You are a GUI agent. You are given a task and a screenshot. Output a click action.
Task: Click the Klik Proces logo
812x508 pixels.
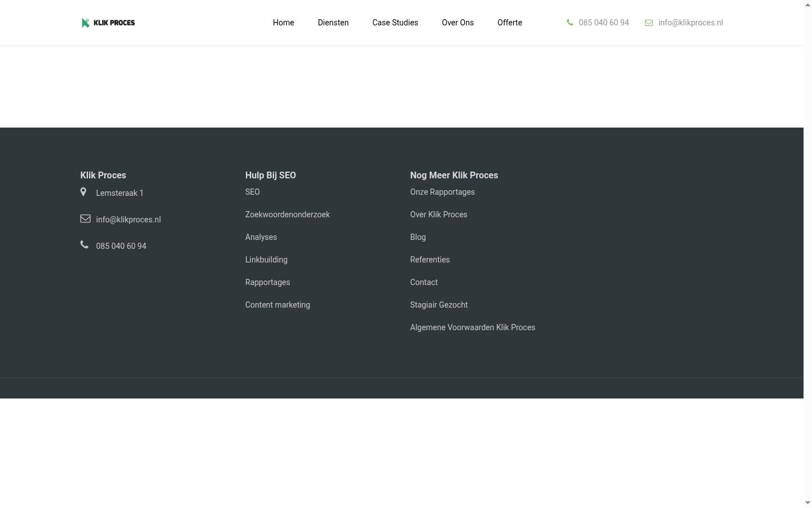point(108,23)
